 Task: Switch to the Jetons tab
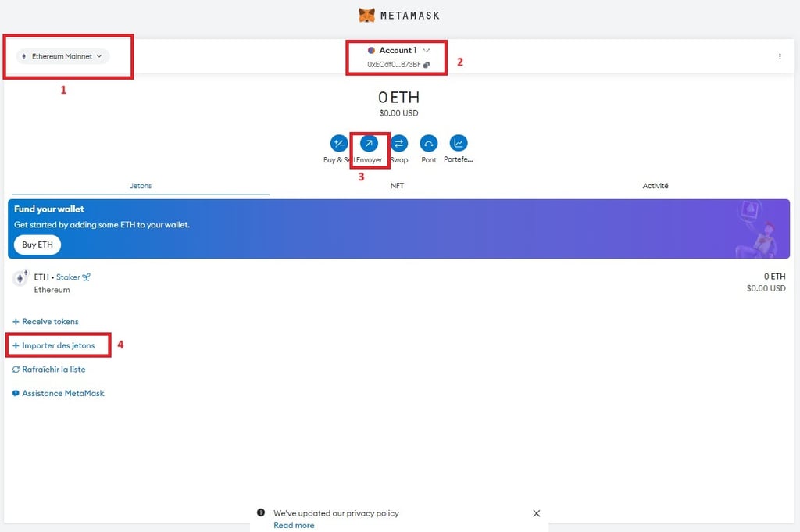[141, 186]
